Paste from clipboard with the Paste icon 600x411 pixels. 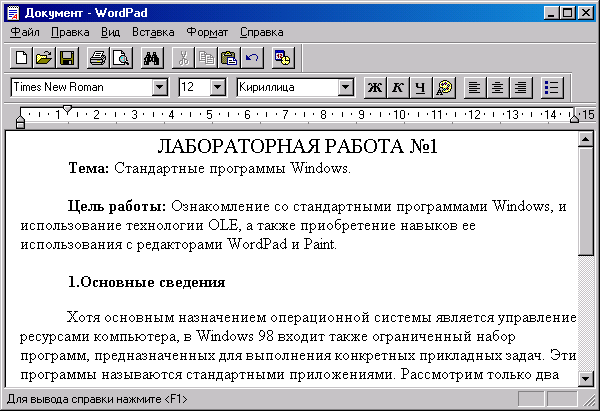point(229,58)
